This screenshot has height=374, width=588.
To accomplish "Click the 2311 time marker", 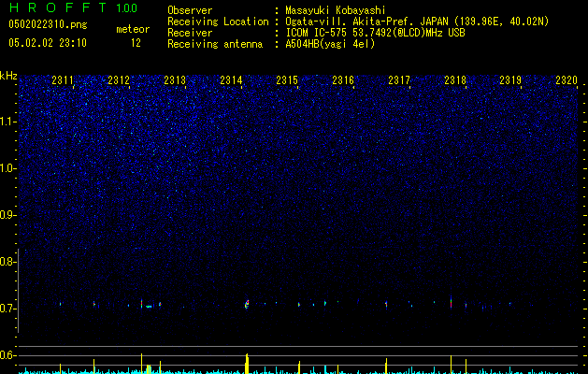I will (63, 80).
